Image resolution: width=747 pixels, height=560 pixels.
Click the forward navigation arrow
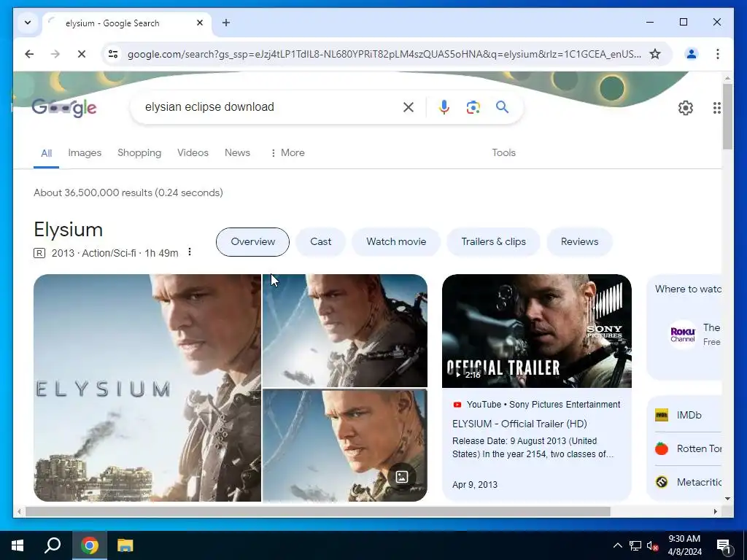55,54
